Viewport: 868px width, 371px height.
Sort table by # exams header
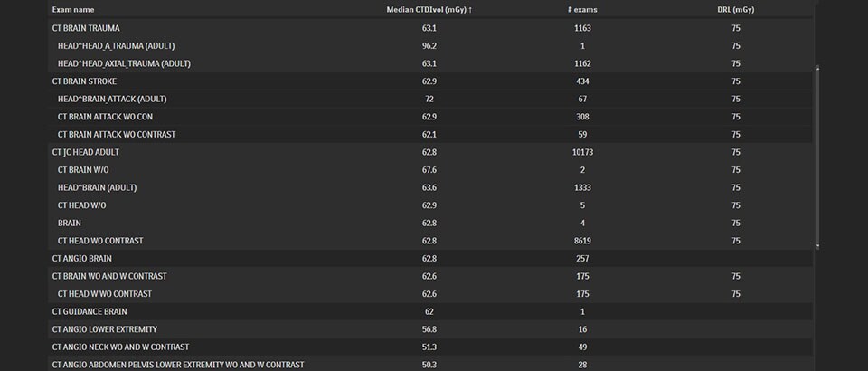[x=582, y=10]
